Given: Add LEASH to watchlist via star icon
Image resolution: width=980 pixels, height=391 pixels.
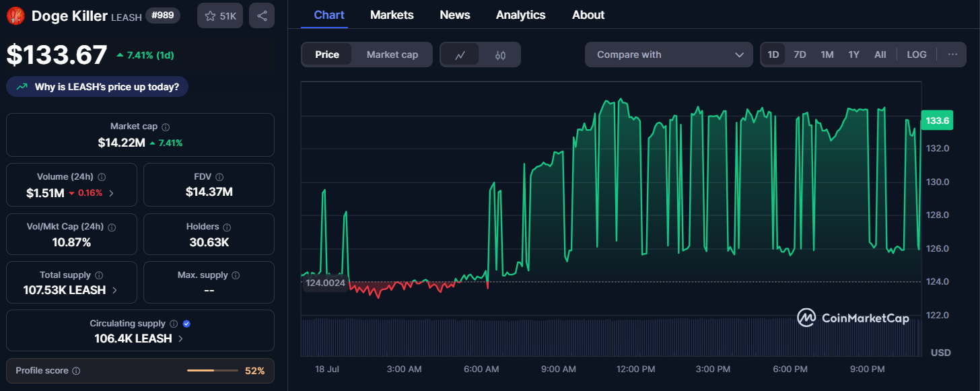Looking at the screenshot, I should [x=211, y=15].
